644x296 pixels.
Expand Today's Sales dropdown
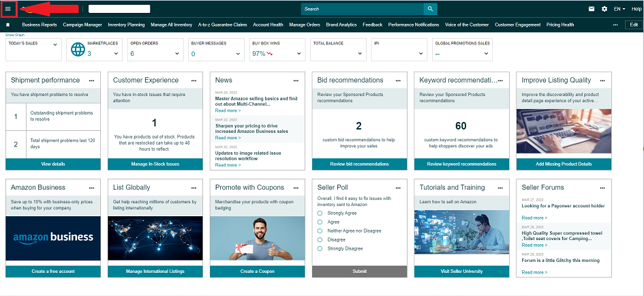[55, 44]
